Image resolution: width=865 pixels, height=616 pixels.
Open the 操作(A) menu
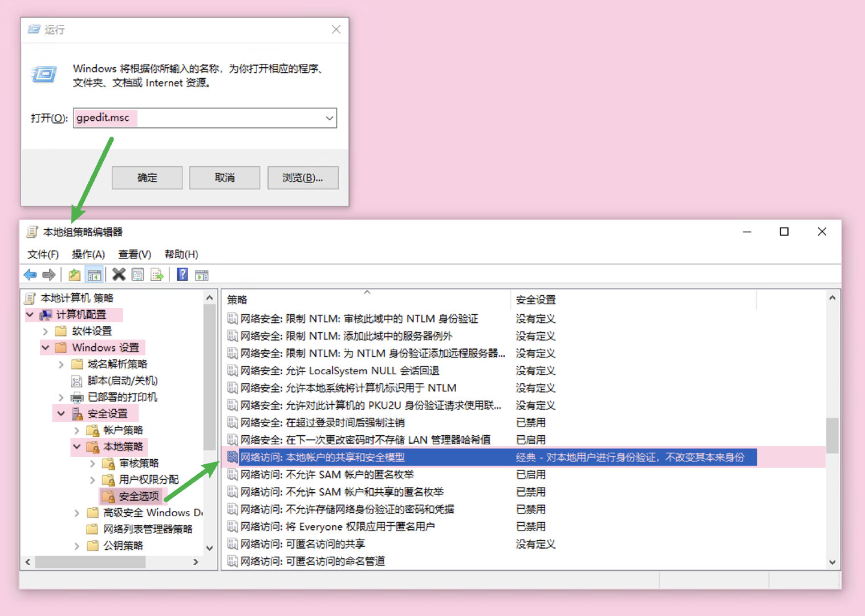(x=88, y=254)
